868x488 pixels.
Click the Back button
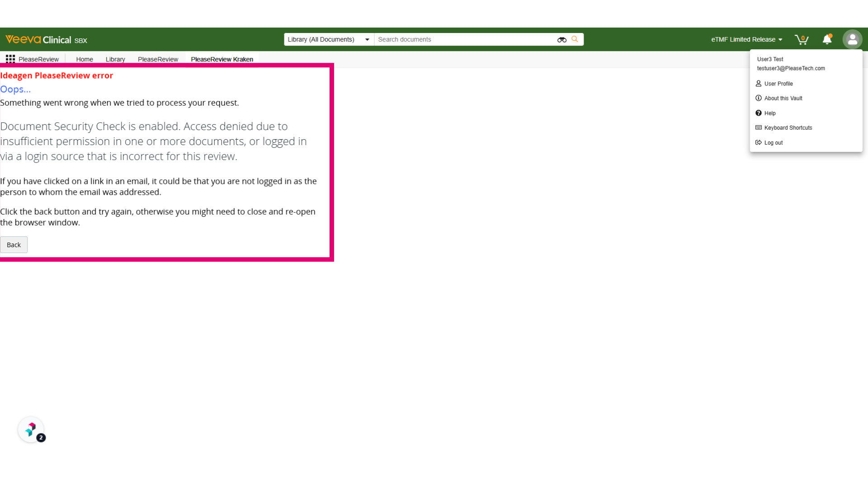[14, 245]
